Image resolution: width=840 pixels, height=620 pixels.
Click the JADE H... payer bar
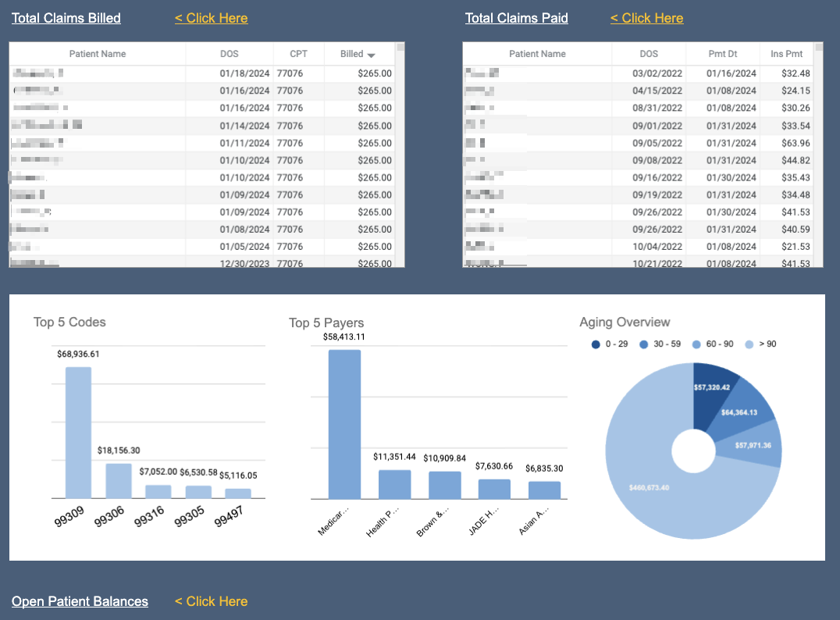(494, 490)
